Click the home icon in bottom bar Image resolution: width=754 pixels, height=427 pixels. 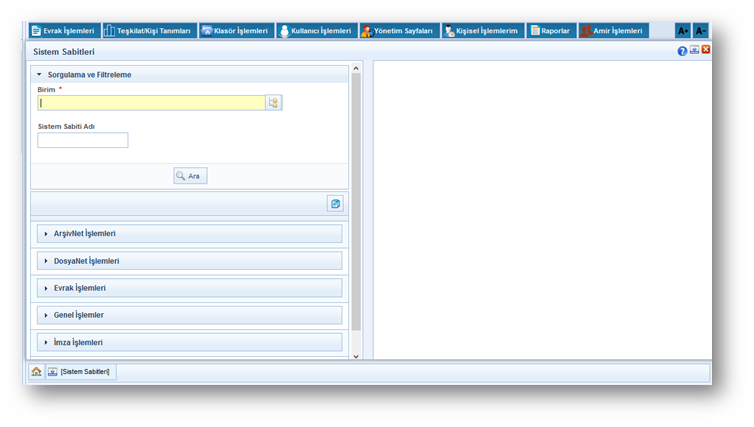click(x=36, y=372)
